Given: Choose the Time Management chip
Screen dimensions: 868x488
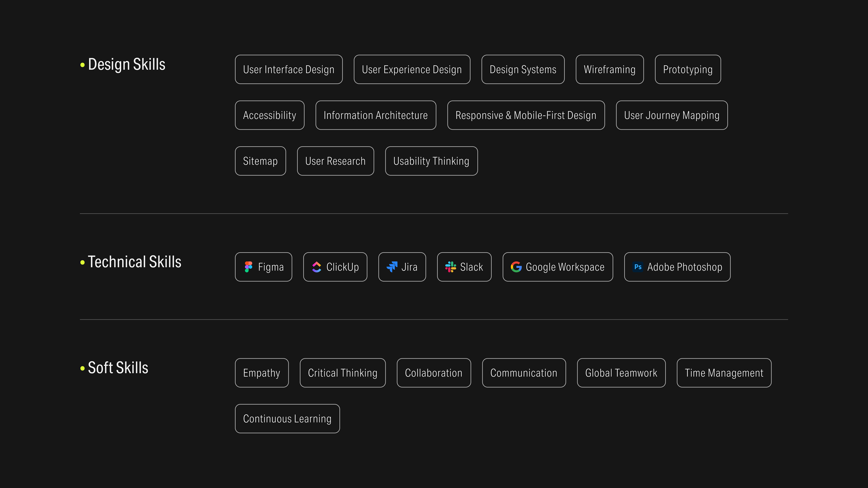Looking at the screenshot, I should [724, 373].
